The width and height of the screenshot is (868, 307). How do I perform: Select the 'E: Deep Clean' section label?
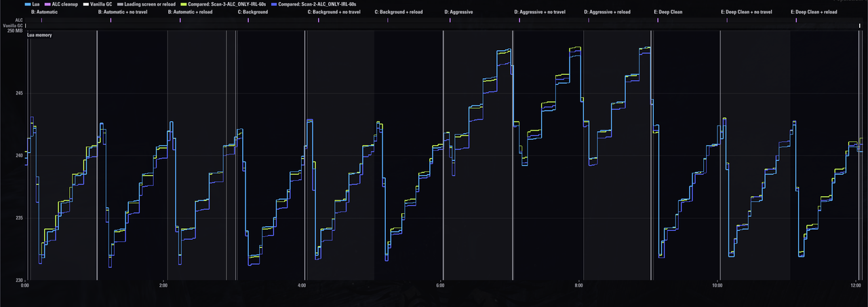click(x=668, y=12)
